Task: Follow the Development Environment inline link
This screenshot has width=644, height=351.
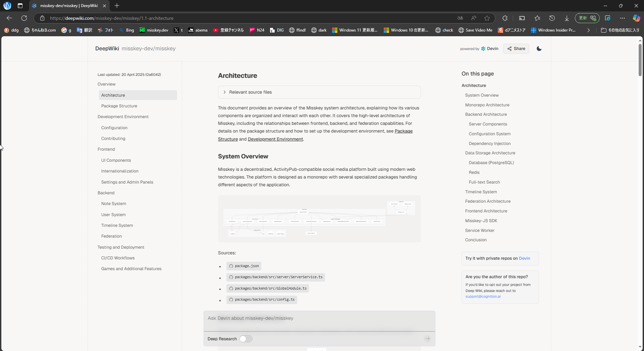Action: (275, 139)
